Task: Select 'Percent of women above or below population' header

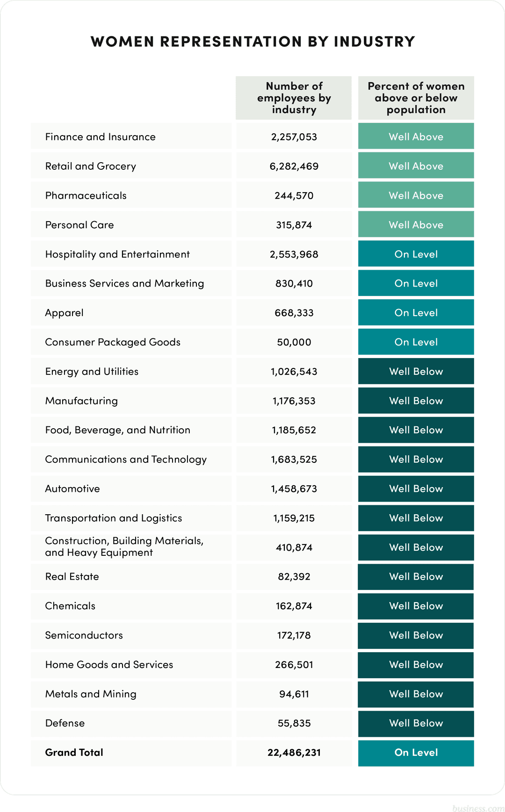Action: [x=416, y=98]
